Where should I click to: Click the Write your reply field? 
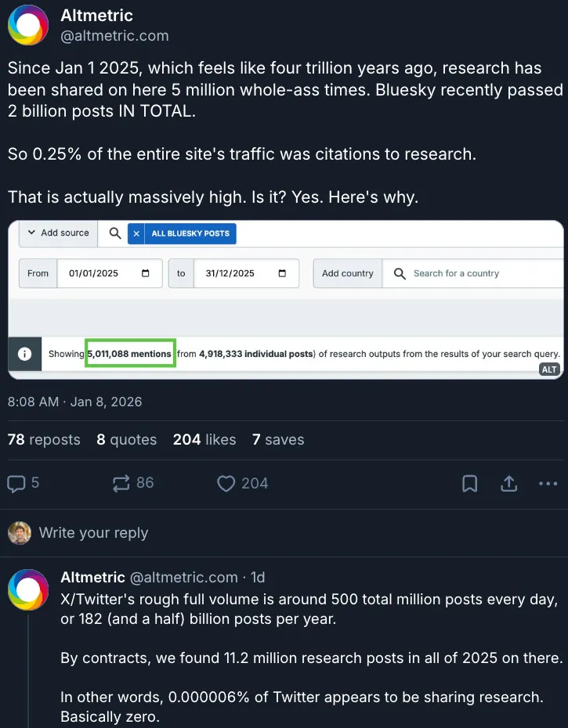(x=93, y=533)
